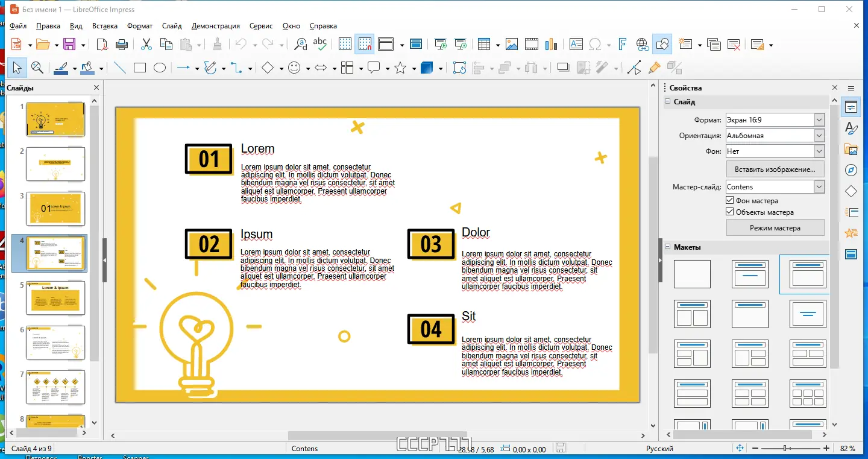Toggle the Display Grid button
This screenshot has width=868, height=459.
coord(345,44)
